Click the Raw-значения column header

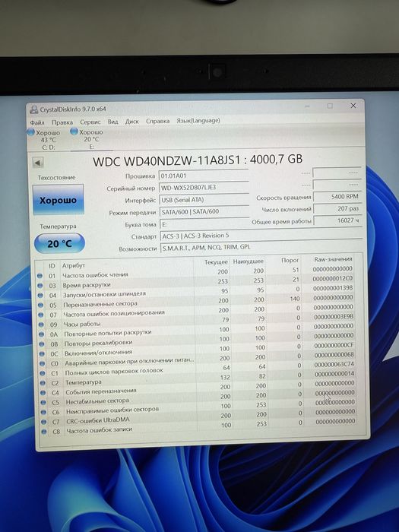[333, 259]
